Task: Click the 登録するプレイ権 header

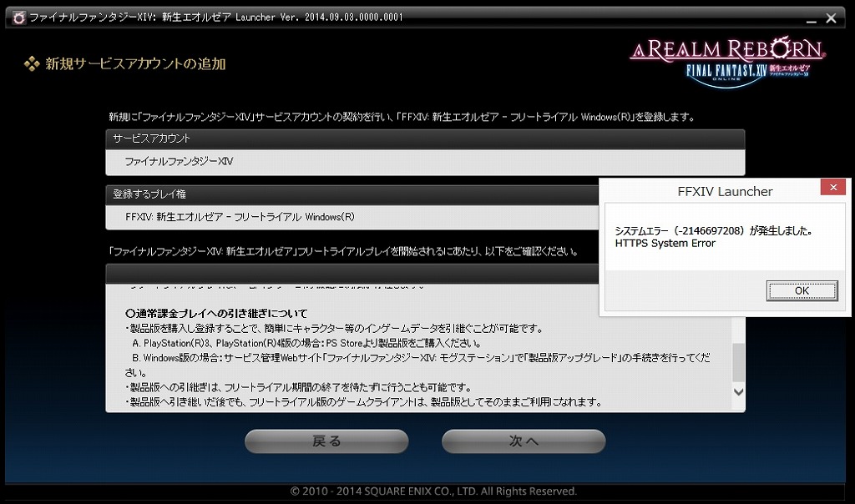Action: pyautogui.click(x=149, y=194)
